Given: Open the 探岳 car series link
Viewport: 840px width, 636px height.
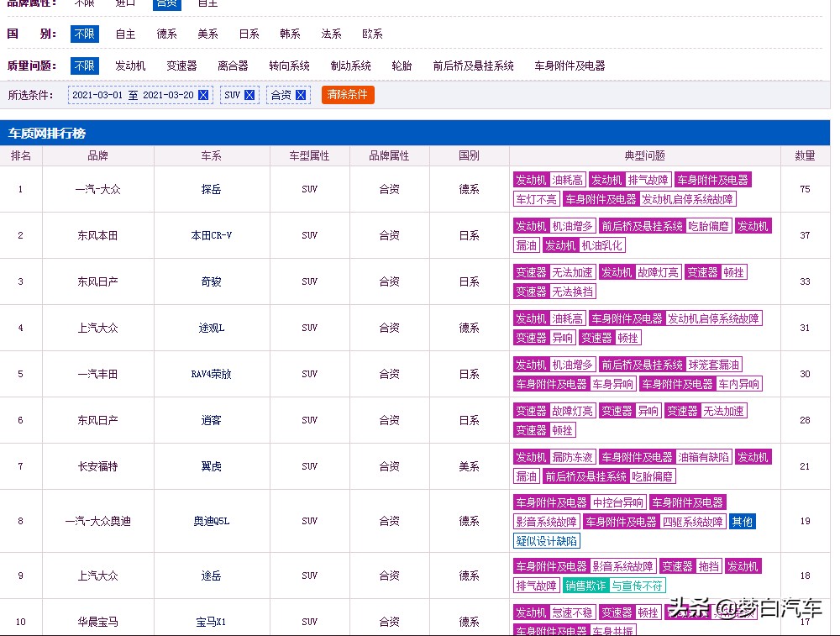Looking at the screenshot, I should [211, 189].
